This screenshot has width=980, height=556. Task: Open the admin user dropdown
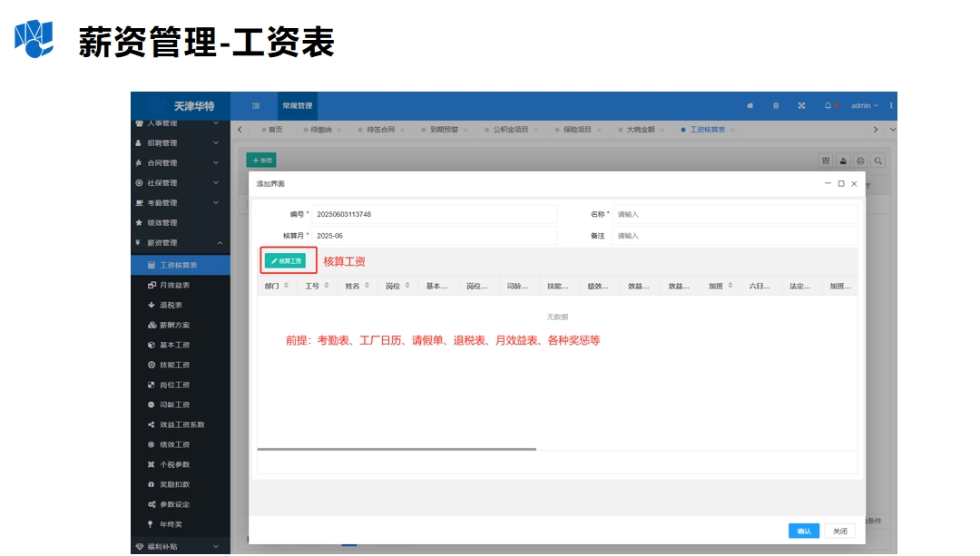point(865,105)
